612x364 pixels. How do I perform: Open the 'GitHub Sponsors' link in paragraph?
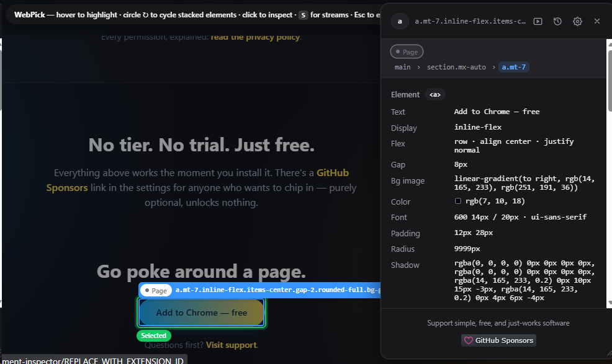pos(197,180)
